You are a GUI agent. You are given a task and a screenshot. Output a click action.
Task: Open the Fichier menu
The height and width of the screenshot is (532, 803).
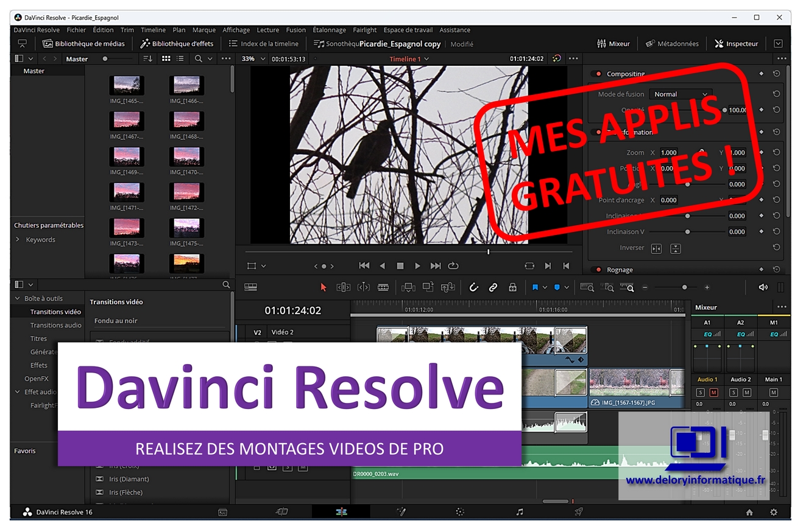76,30
